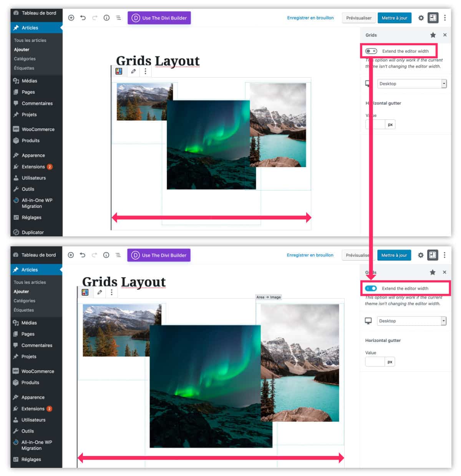Go to Tous les articles
Viewport: 461px width, 476px height.
(x=30, y=40)
